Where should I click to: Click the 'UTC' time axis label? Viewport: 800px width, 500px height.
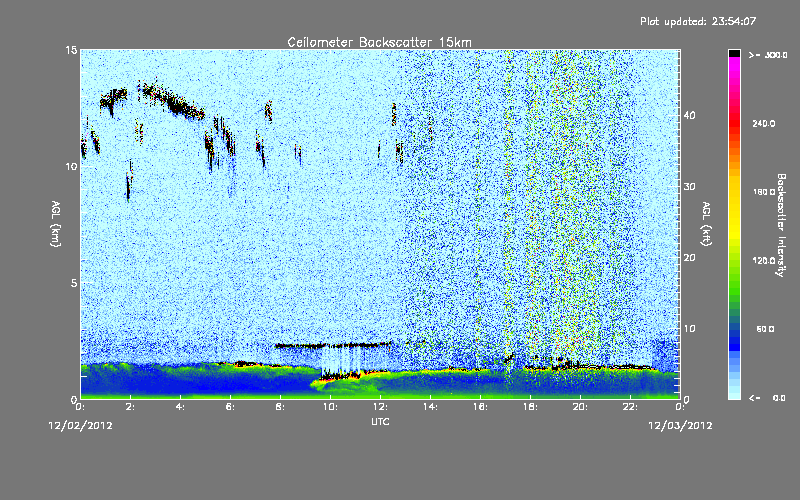pyautogui.click(x=380, y=421)
